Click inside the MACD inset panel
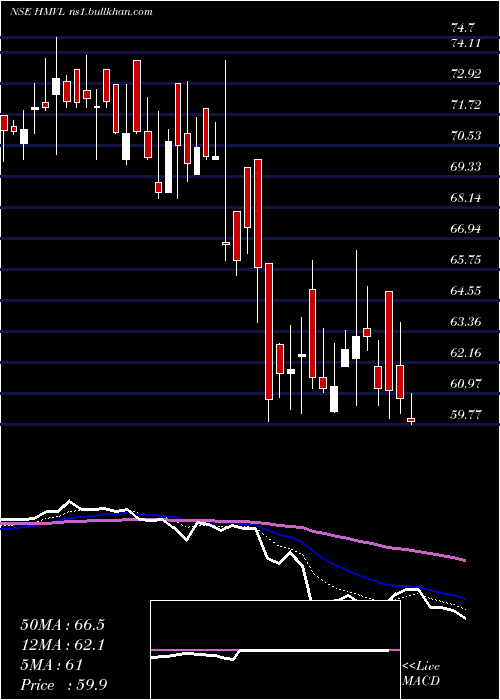The width and height of the screenshot is (500, 700). click(x=275, y=650)
